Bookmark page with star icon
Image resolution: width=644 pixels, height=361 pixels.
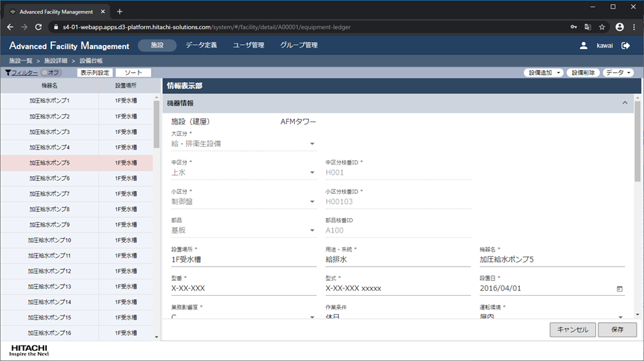602,27
